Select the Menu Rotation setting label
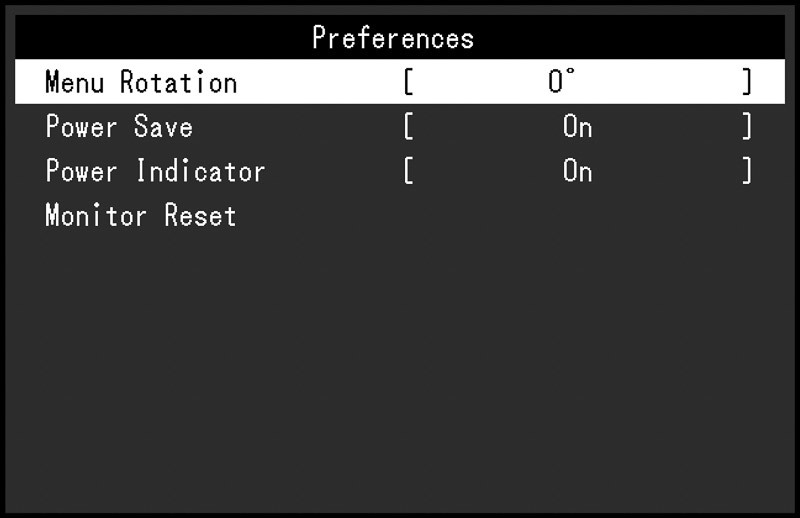The height and width of the screenshot is (518, 800). [x=141, y=82]
